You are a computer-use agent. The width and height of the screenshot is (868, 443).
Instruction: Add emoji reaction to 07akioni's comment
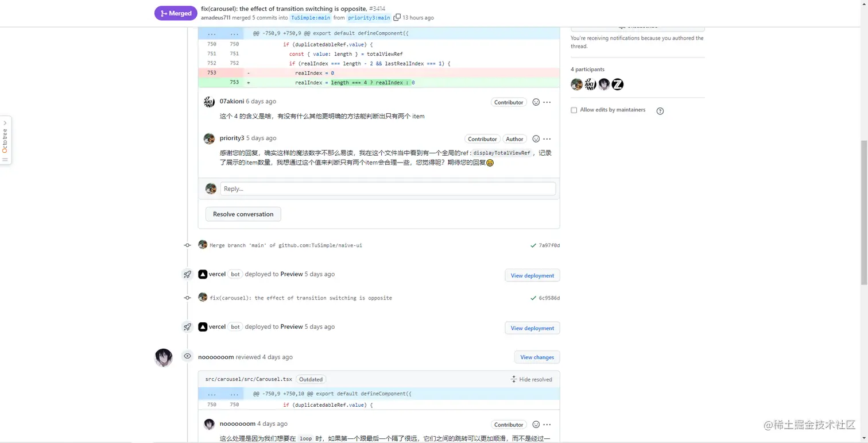(536, 102)
